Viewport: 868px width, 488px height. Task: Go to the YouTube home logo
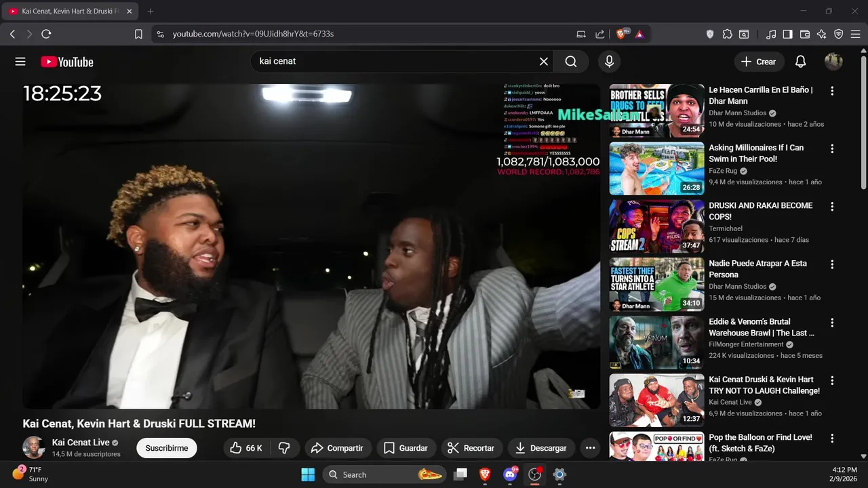(67, 62)
